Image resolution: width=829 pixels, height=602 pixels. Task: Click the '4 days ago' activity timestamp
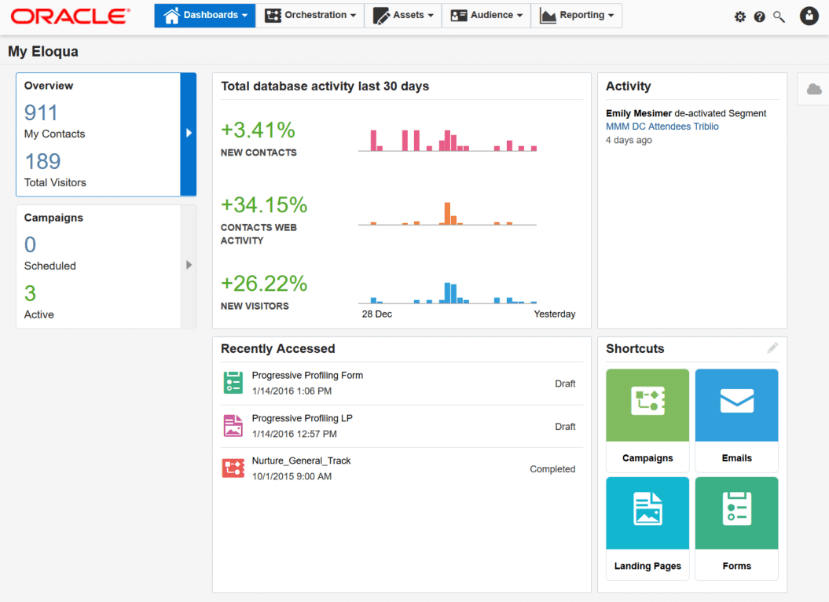629,140
